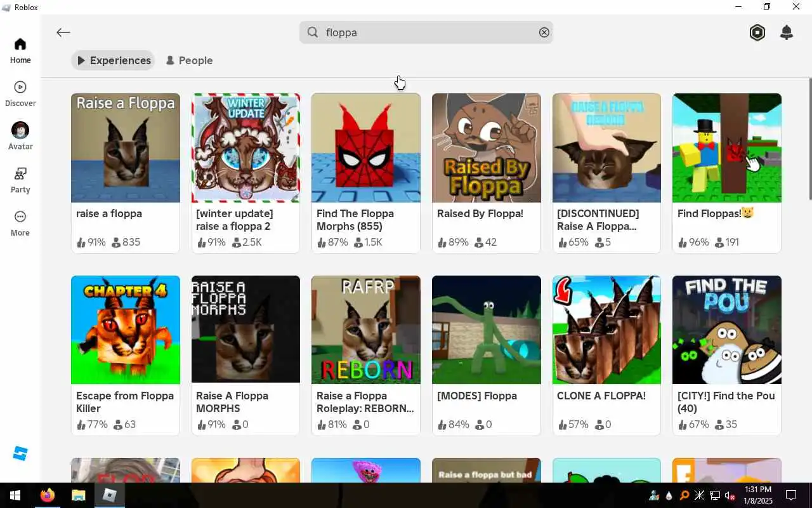
Task: Select the Experiences tab
Action: tap(114, 60)
